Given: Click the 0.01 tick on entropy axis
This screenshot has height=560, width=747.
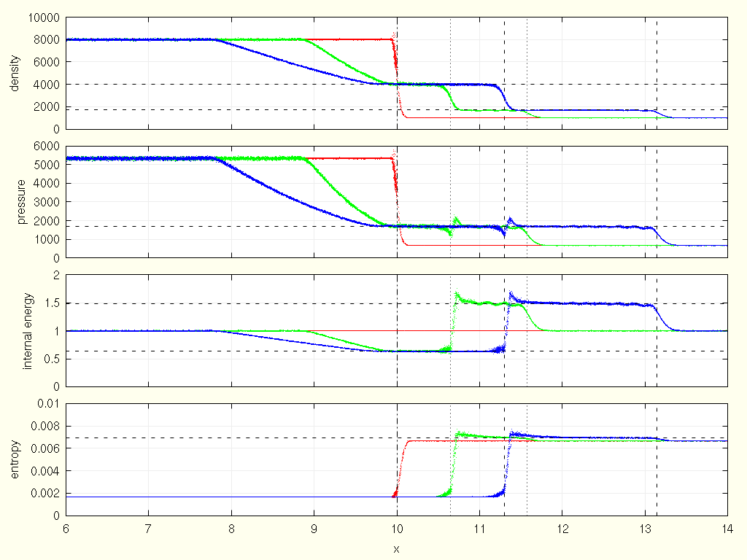Looking at the screenshot, I should [x=48, y=404].
